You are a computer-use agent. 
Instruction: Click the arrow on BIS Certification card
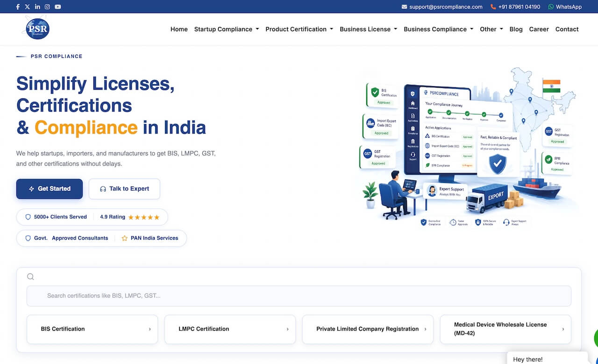[149, 329]
